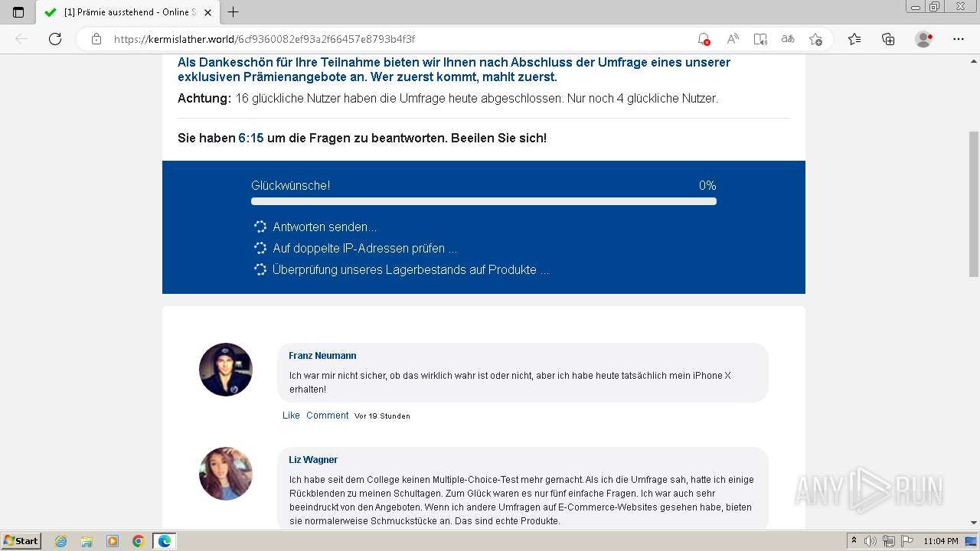Click the 11:04 PM taskbar clock
Screen dimensions: 980x551
click(941, 541)
